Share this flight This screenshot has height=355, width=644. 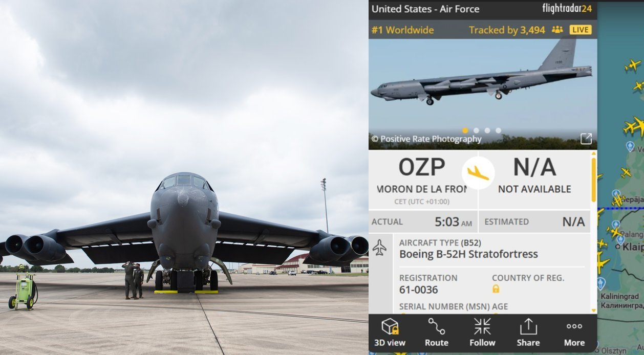point(528,332)
